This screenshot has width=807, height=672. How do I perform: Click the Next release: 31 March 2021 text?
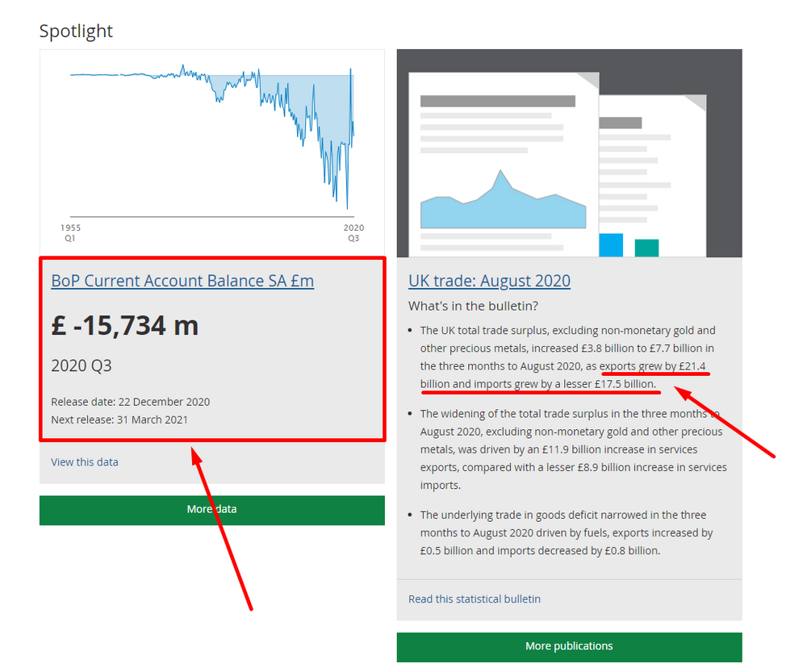120,419
